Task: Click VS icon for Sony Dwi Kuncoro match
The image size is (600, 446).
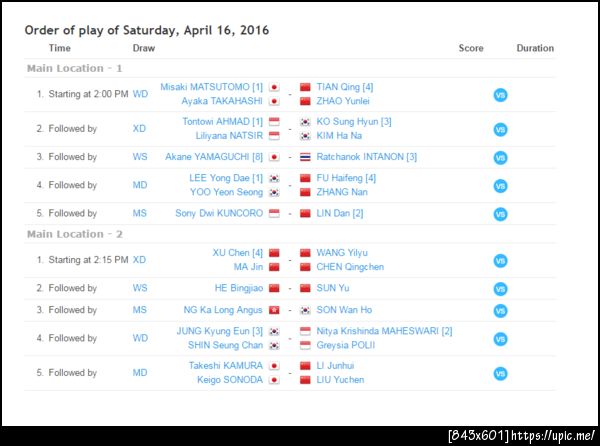Action: (x=500, y=214)
